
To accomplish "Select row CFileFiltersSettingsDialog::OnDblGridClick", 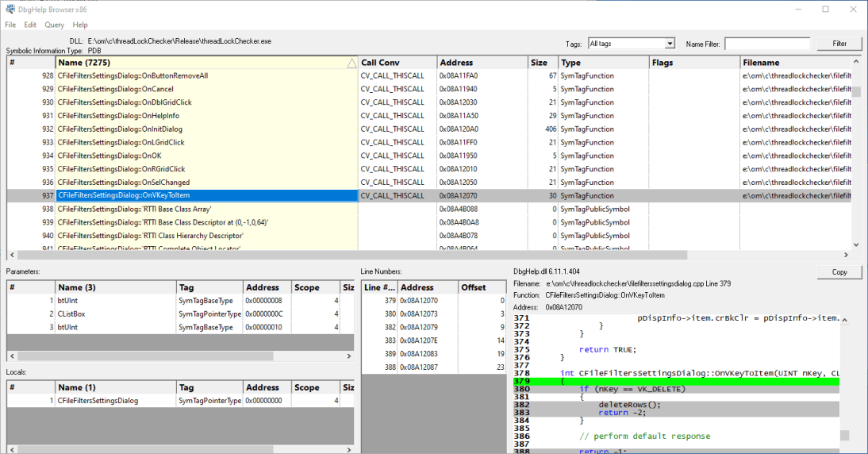I will (x=429, y=102).
